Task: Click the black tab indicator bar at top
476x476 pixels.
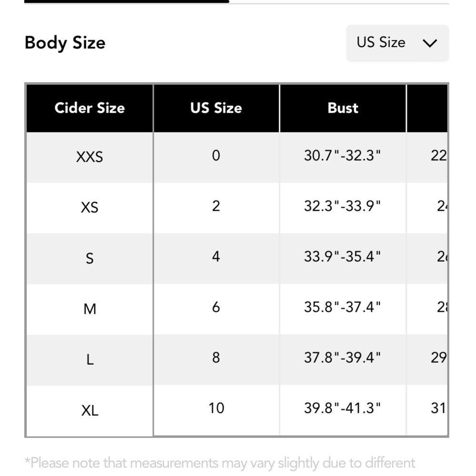Action: pyautogui.click(x=127, y=1)
